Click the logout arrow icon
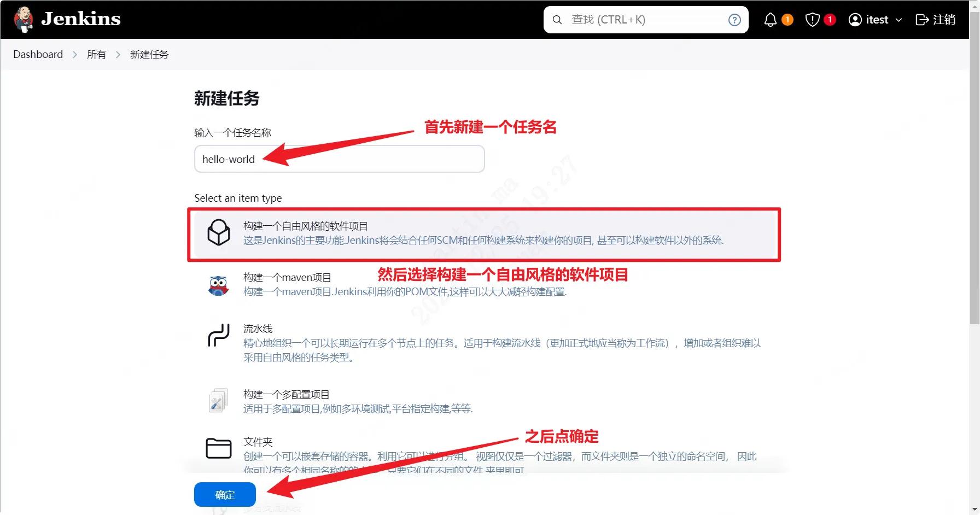 tap(922, 20)
